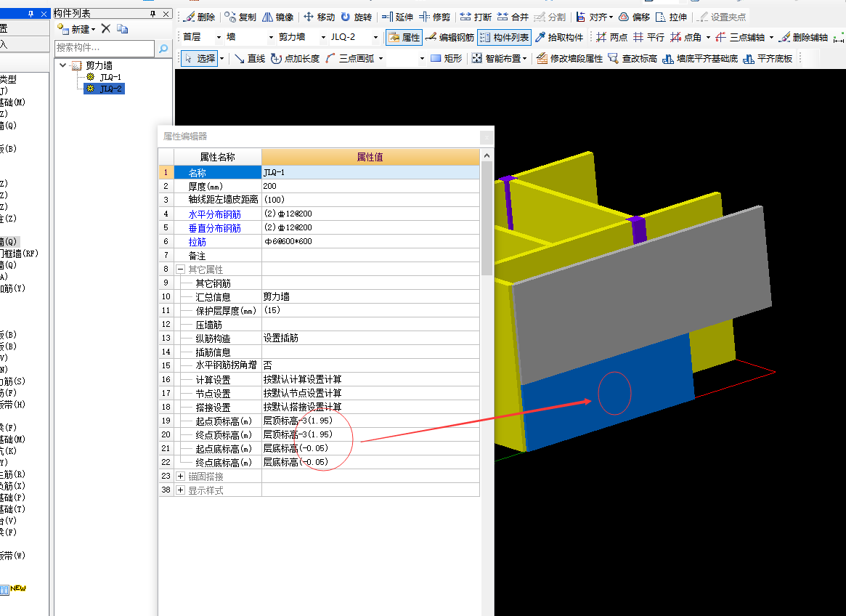Click the 搜索构件 search field

coord(105,48)
